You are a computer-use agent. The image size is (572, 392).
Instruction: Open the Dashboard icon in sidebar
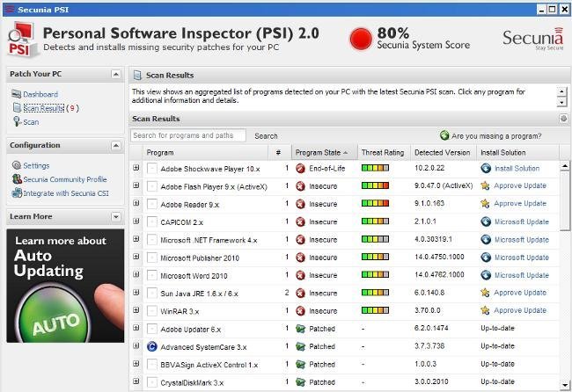pyautogui.click(x=16, y=94)
